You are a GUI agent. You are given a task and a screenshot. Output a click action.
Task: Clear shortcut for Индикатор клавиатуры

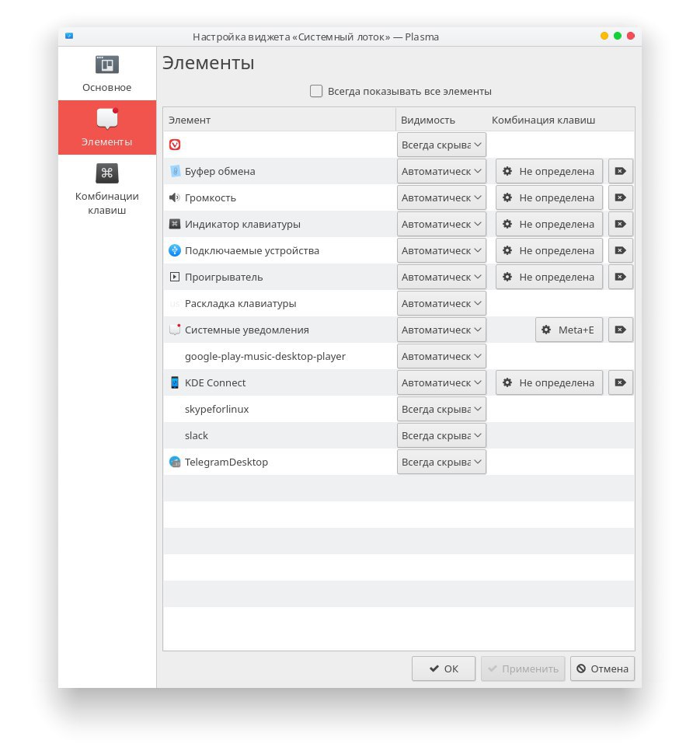[620, 224]
